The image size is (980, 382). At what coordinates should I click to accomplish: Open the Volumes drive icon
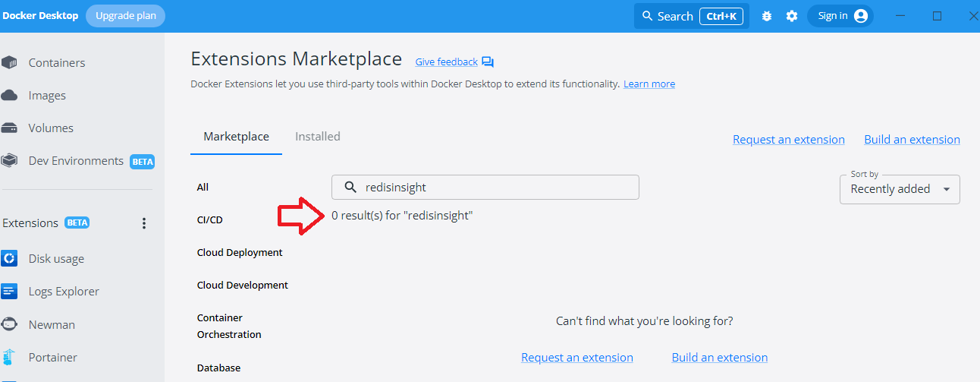click(9, 128)
